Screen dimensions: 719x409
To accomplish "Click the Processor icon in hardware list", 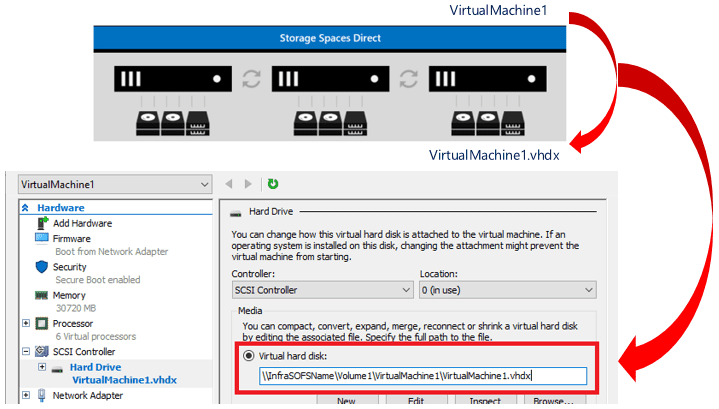I will pos(42,324).
